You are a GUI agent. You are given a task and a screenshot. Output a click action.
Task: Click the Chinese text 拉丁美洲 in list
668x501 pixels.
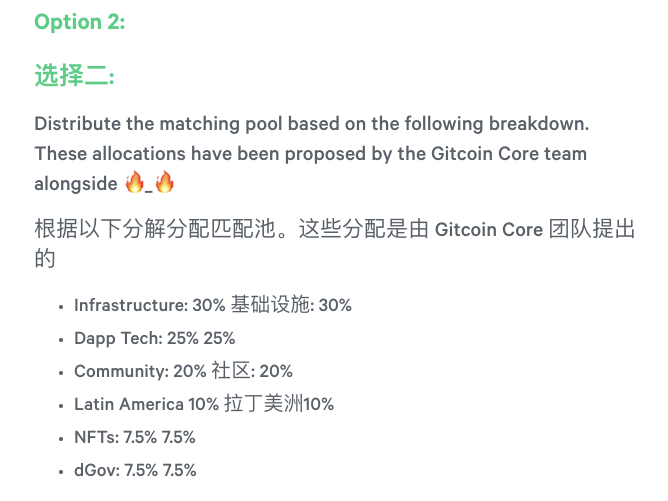click(x=264, y=404)
